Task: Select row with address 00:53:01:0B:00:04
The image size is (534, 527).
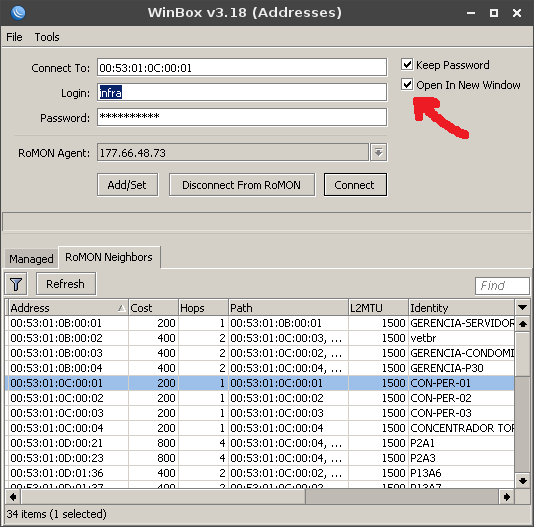Action: point(261,368)
